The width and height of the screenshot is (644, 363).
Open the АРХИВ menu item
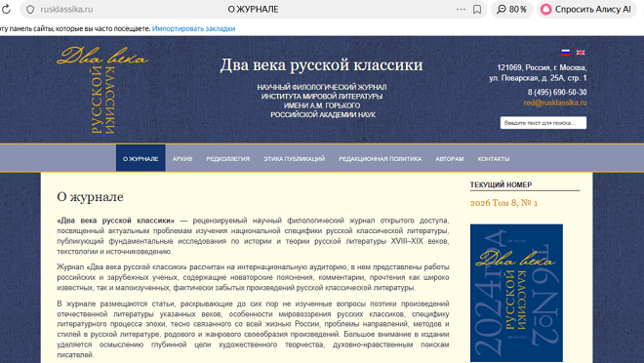tap(182, 158)
